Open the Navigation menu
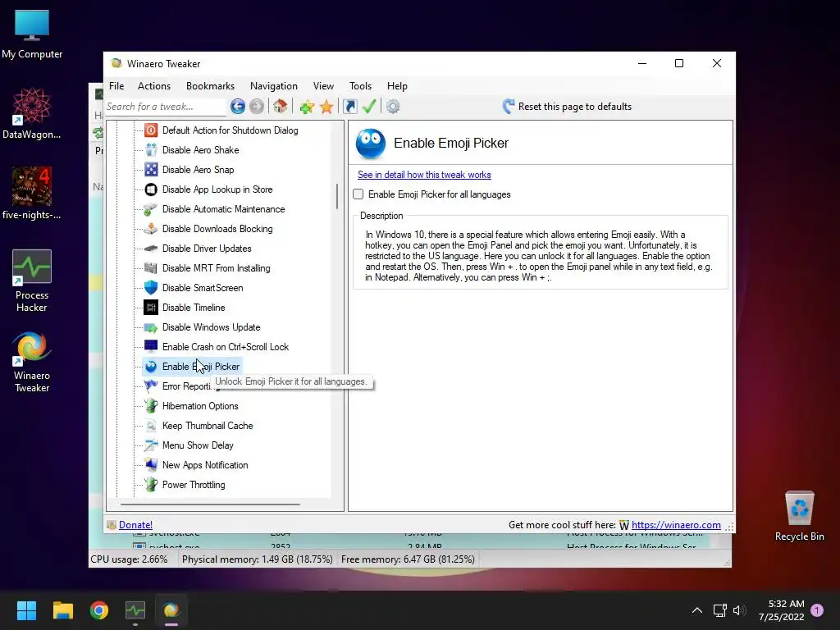Image resolution: width=840 pixels, height=630 pixels. point(273,85)
